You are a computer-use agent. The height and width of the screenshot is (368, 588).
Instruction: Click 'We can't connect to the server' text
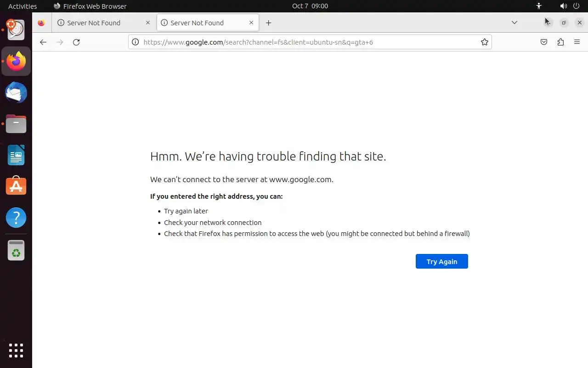(242, 179)
